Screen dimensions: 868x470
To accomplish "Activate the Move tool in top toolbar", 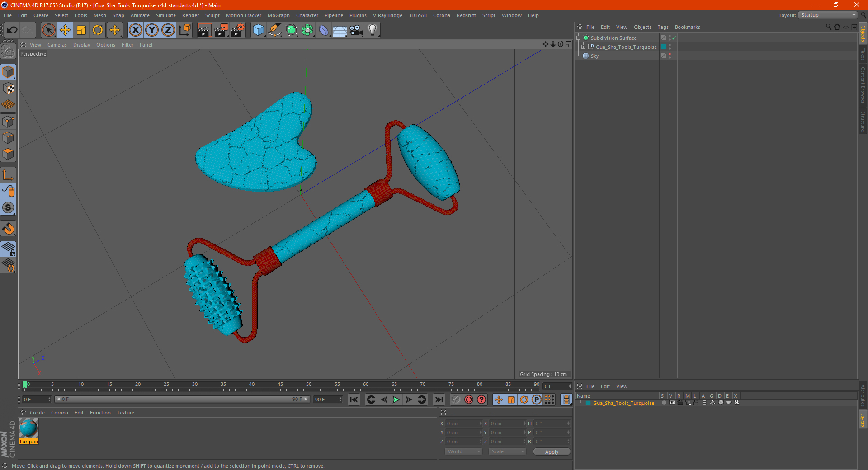I will [65, 30].
